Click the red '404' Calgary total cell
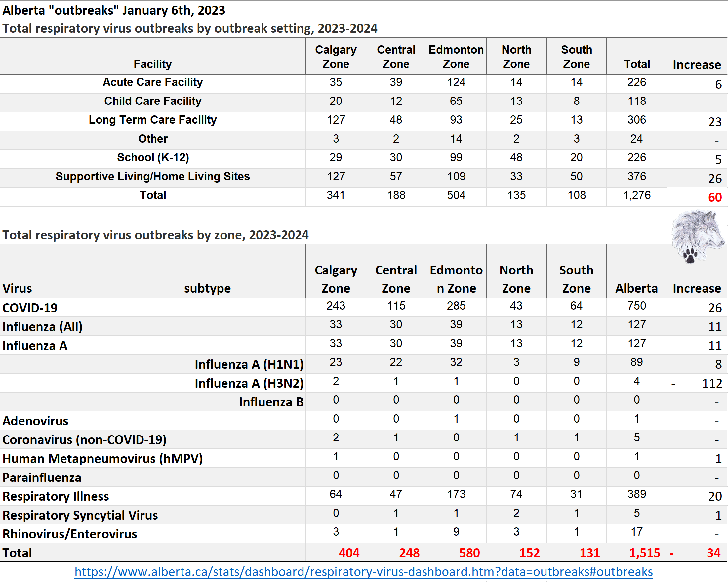Viewport: 728px width, 582px height. pos(349,553)
